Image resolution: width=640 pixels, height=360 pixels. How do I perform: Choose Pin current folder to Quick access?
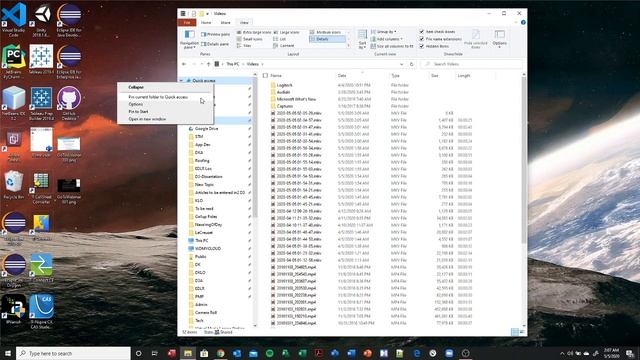[x=165, y=97]
